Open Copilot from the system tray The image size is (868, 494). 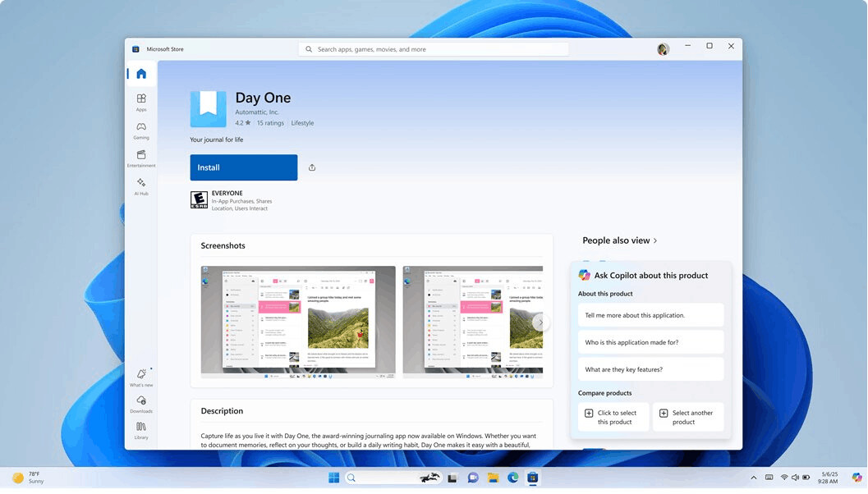pos(857,478)
